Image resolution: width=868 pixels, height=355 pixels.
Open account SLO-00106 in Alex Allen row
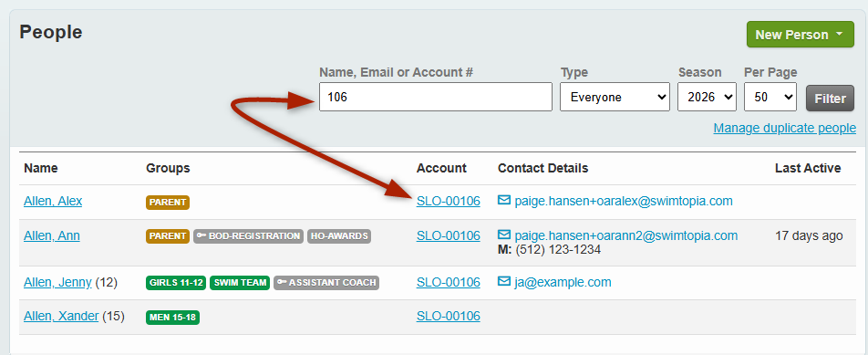coord(449,201)
